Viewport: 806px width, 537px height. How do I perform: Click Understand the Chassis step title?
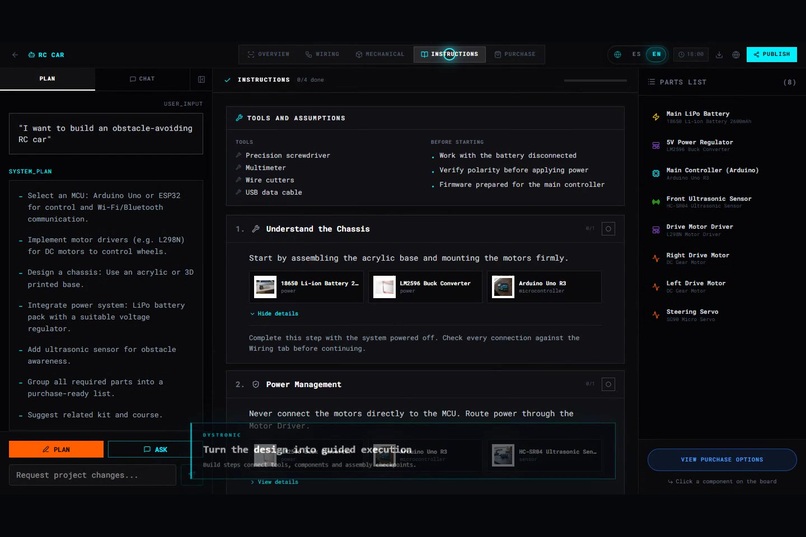[318, 229]
